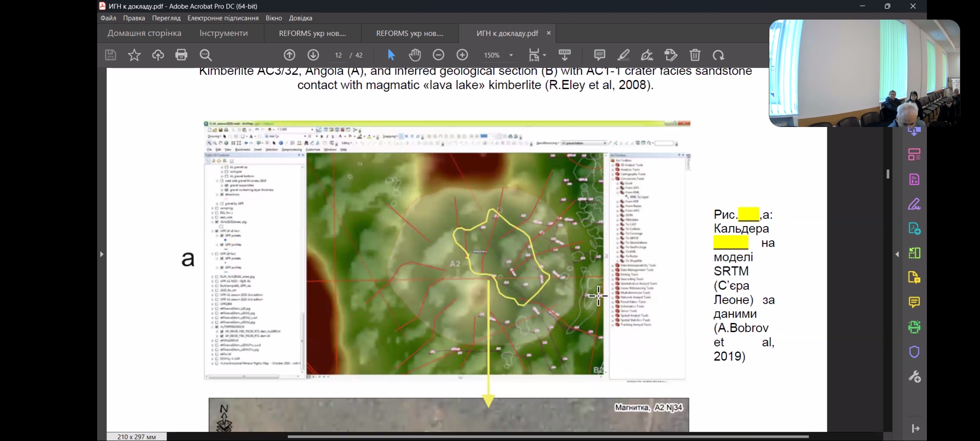
Task: Open page fit options dropdown arrow
Action: 545,55
